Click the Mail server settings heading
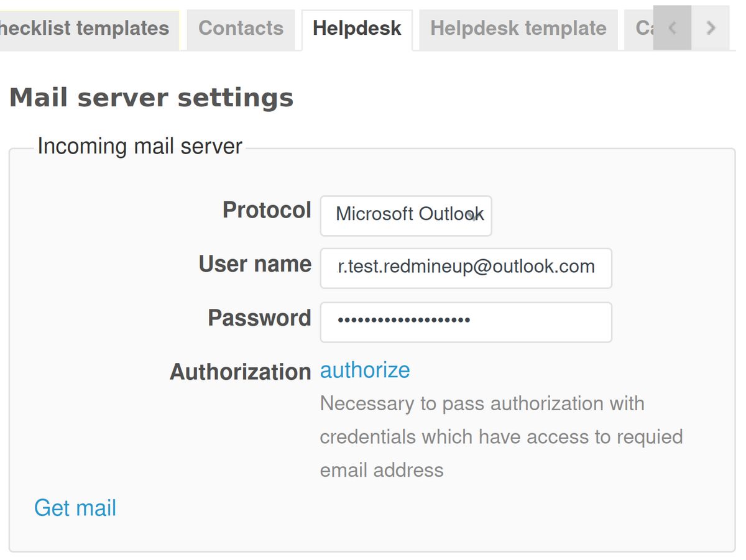 [151, 98]
